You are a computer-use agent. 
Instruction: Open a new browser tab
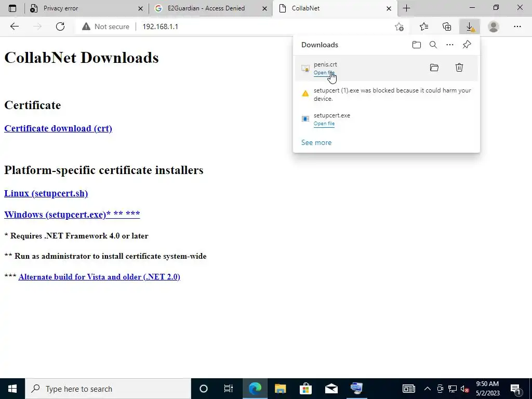point(406,8)
